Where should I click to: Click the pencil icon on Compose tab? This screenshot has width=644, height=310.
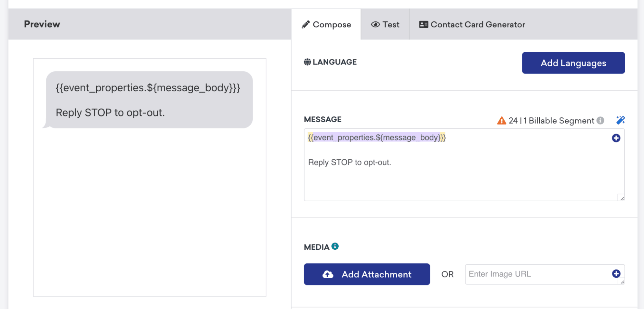click(x=306, y=25)
